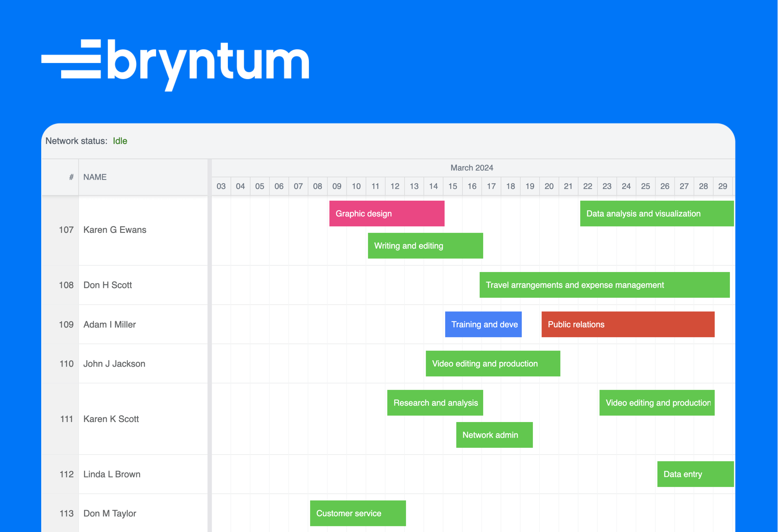Select the blue Training and development event
This screenshot has width=778, height=532.
coord(483,324)
